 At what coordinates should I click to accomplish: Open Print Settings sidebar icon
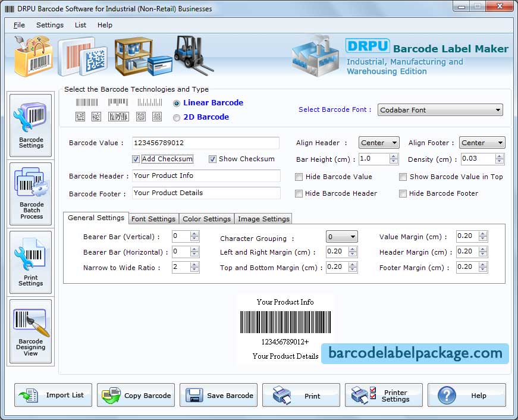(x=30, y=262)
